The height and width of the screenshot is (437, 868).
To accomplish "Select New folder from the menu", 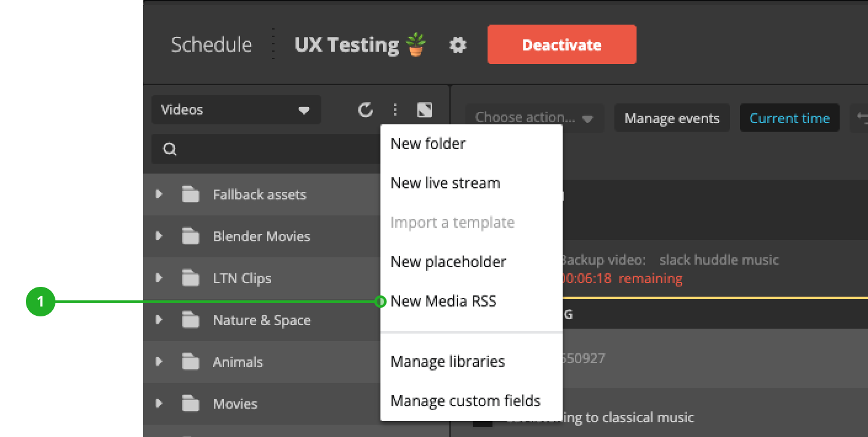I will [428, 143].
